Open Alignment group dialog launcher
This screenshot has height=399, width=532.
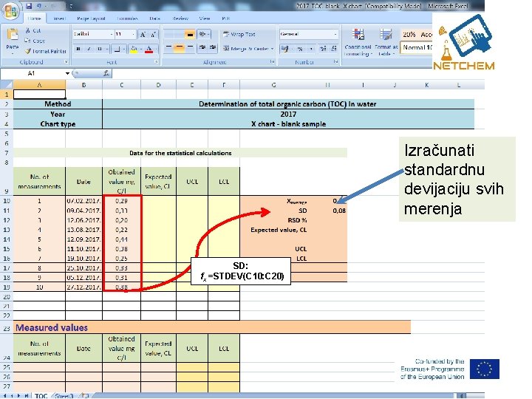[272, 62]
